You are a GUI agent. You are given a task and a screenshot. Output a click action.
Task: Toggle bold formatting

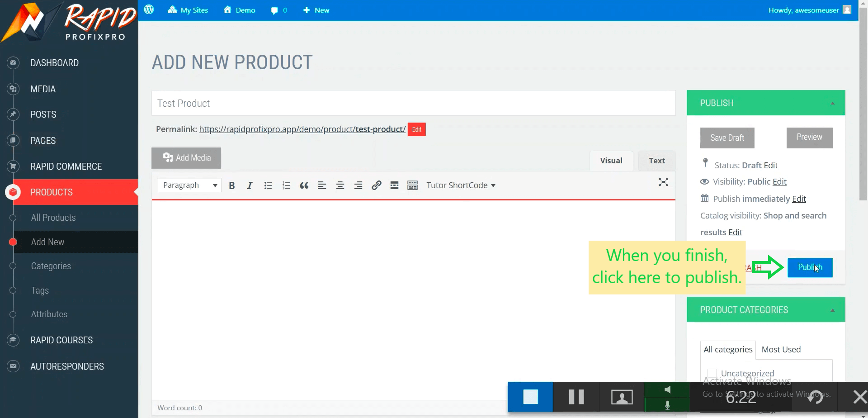click(x=232, y=185)
